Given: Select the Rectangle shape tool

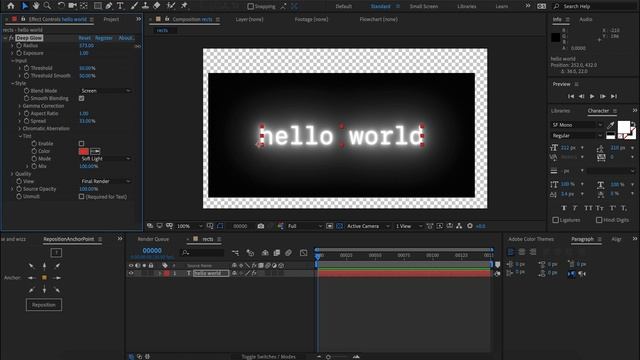Looking at the screenshot, I should click(98, 6).
